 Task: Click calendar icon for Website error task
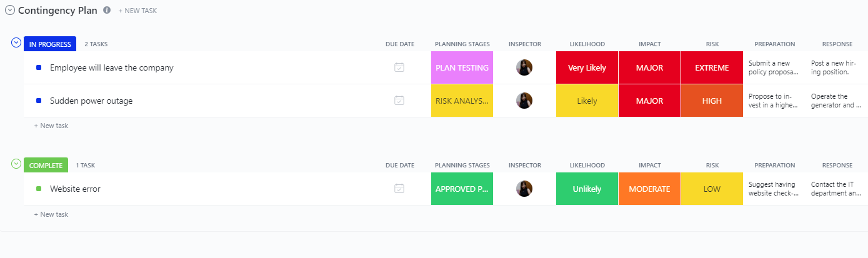[x=399, y=189]
